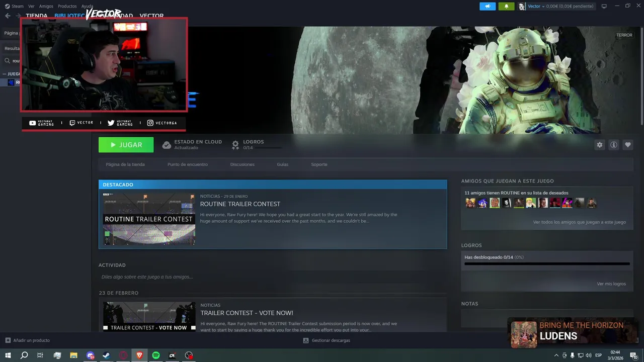Screen dimensions: 644x362
Task: Open the green notifications bell
Action: tap(506, 6)
